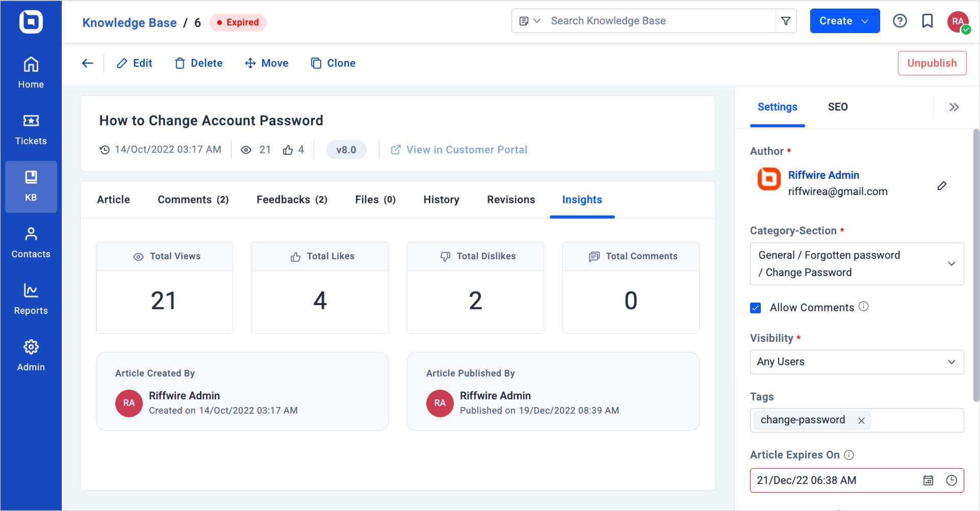Click the Unpublish button
This screenshot has height=511, width=980.
click(932, 63)
